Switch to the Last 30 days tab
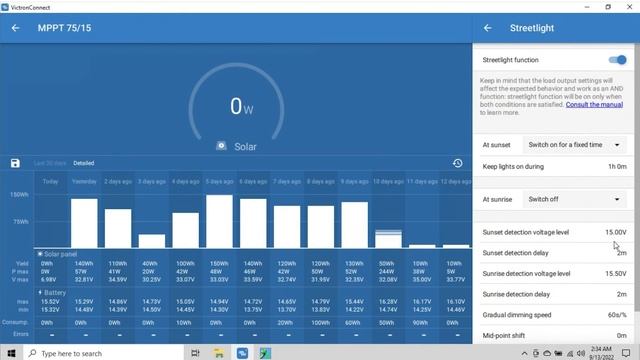This screenshot has height=360, width=640. (50, 163)
